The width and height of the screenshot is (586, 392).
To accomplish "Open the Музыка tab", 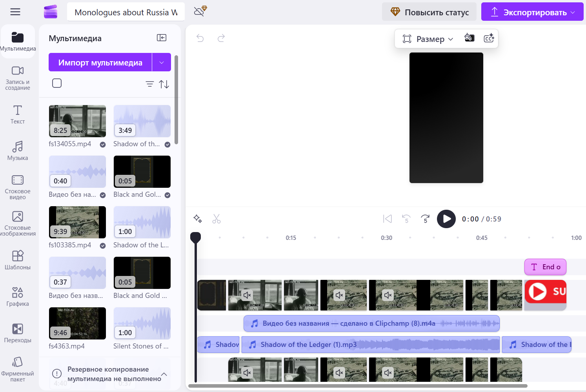I will 18,151.
